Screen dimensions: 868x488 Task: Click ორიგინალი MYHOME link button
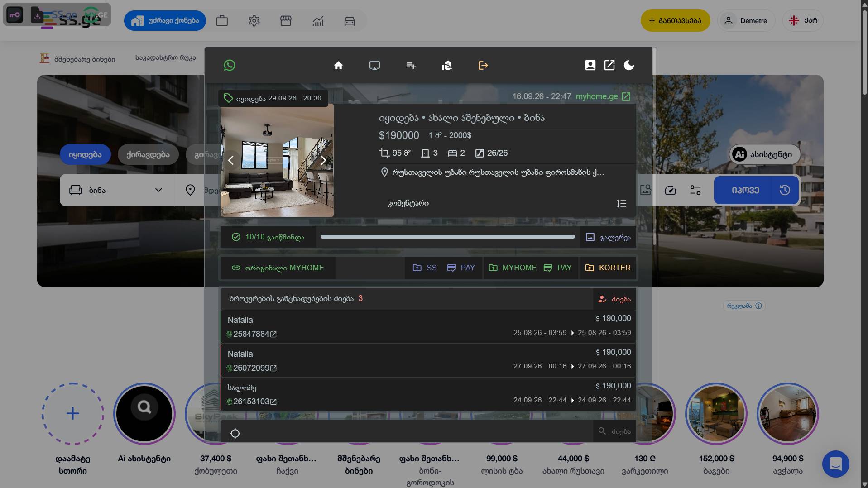coord(278,268)
